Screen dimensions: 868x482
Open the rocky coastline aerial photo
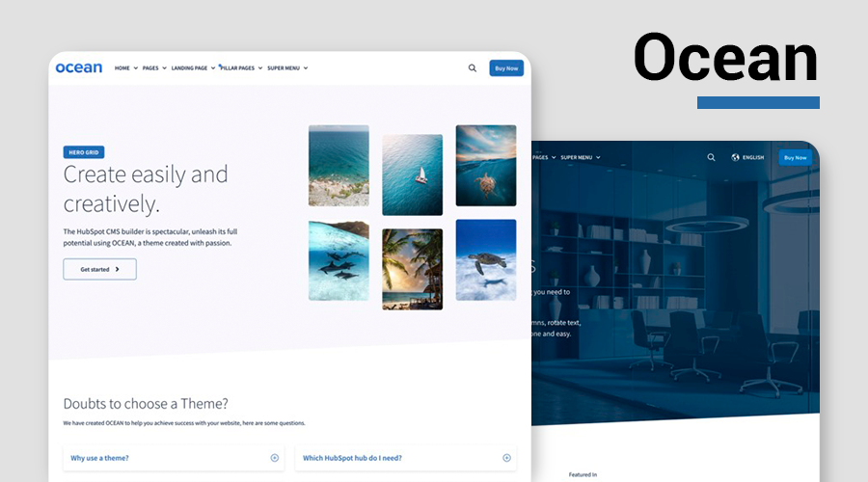pos(339,166)
